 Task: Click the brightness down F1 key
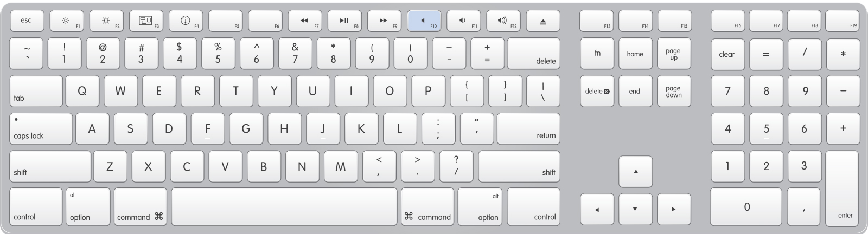coord(67,21)
